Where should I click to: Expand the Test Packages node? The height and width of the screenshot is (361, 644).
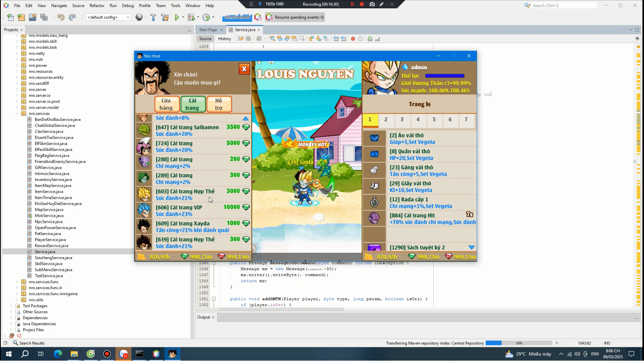[11, 306]
